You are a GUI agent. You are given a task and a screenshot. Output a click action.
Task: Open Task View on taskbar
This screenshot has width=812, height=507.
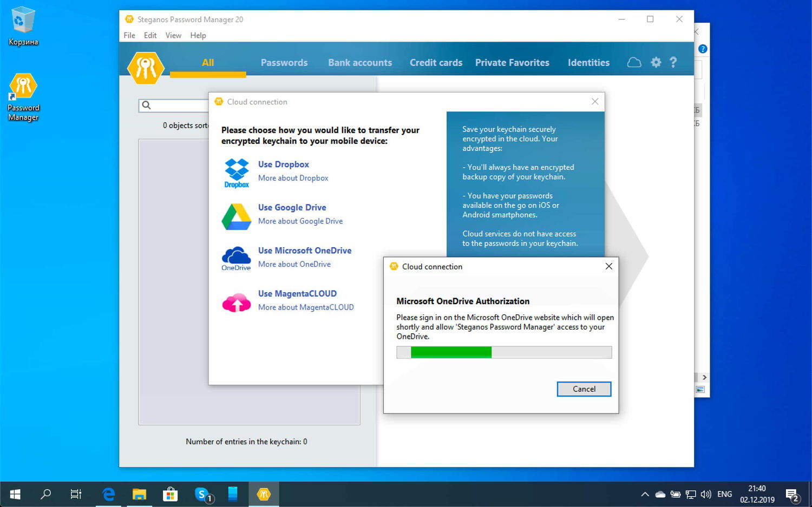click(76, 494)
